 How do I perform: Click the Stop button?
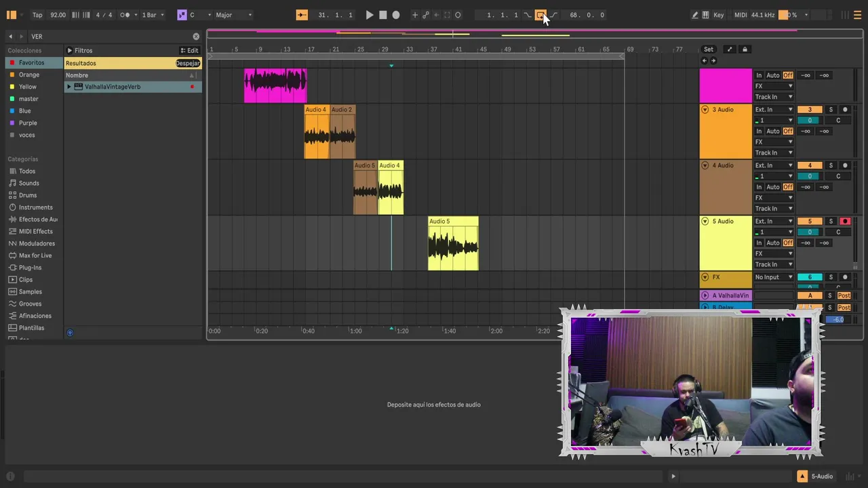(x=382, y=15)
